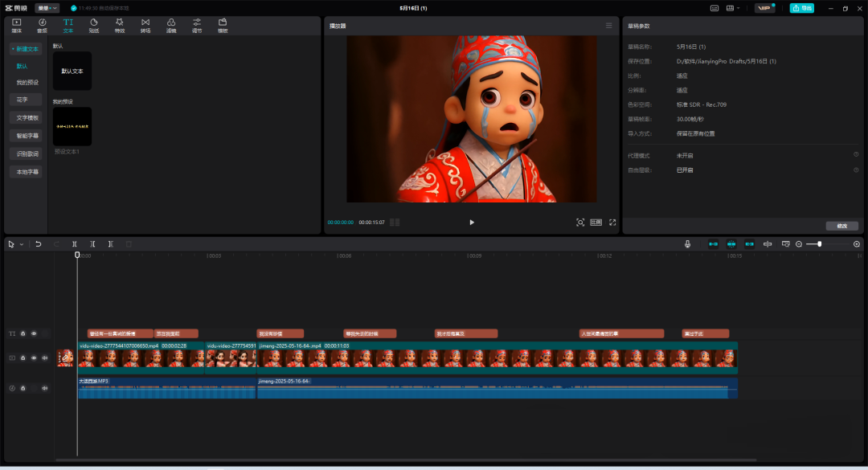The image size is (868, 470).
Task: Open the 特效 (Effects) tab
Action: pos(120,26)
